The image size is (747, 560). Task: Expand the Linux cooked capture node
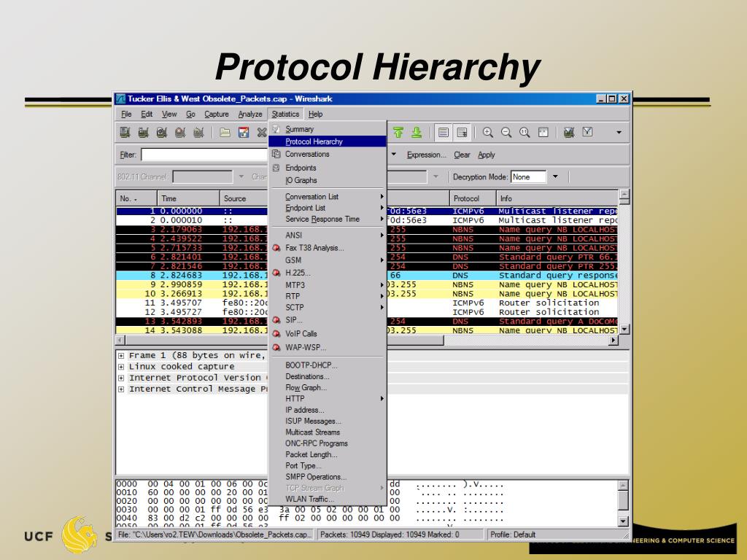(121, 367)
